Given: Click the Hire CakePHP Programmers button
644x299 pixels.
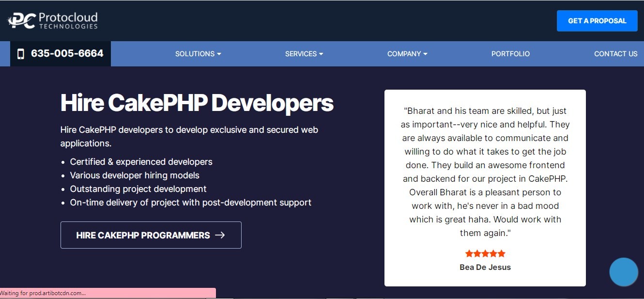Looking at the screenshot, I should point(151,235).
